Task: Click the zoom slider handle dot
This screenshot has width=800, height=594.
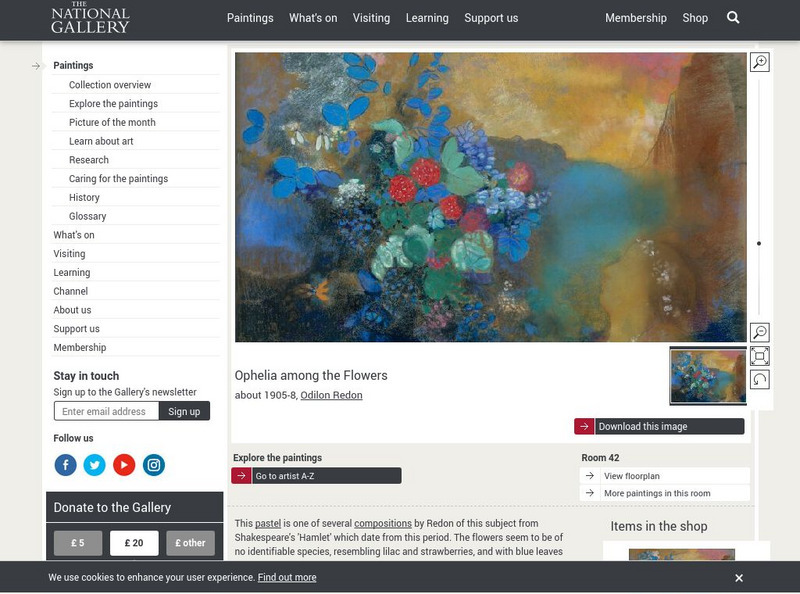Action: 759,243
